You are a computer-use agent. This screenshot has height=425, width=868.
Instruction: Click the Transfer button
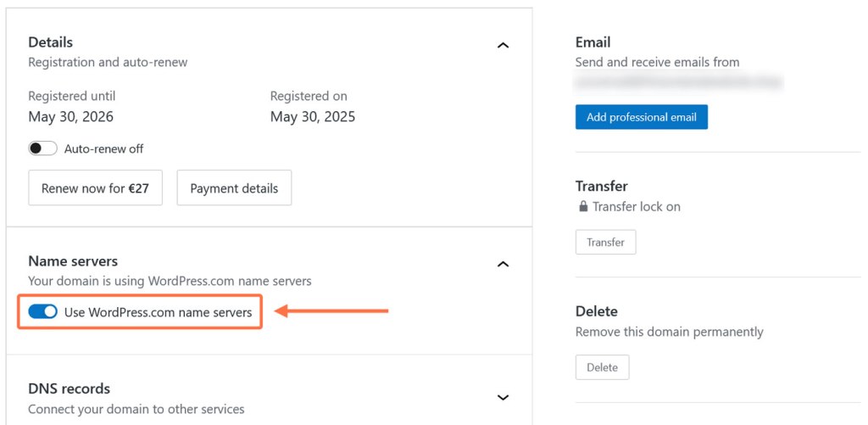click(x=605, y=242)
